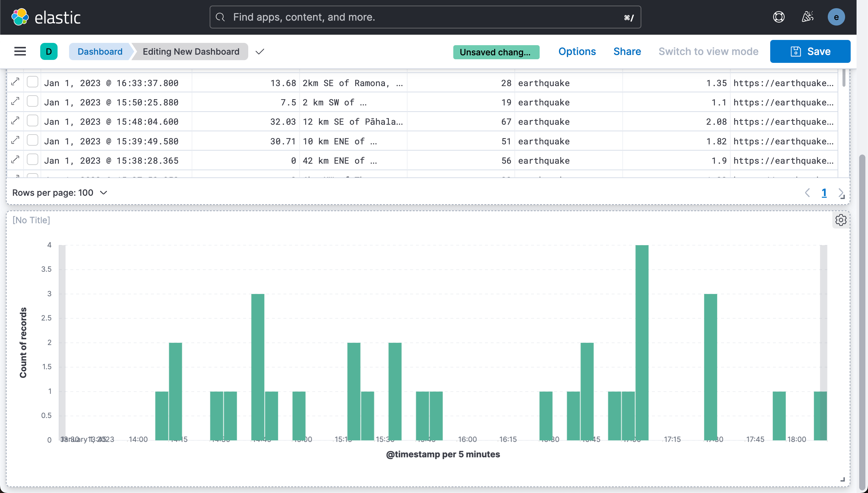Click the Dashboard breadcrumb link
This screenshot has height=493, width=868.
[100, 51]
